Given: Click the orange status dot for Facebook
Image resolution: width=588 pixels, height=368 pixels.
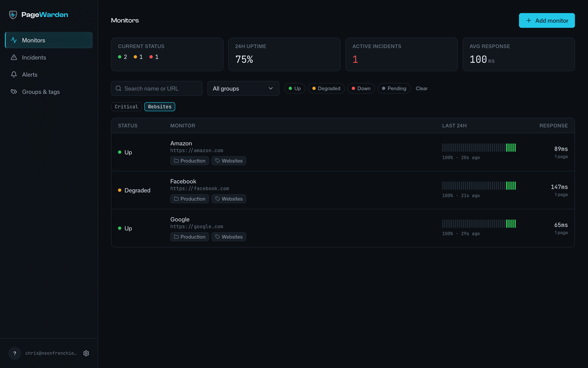Looking at the screenshot, I should [x=120, y=190].
